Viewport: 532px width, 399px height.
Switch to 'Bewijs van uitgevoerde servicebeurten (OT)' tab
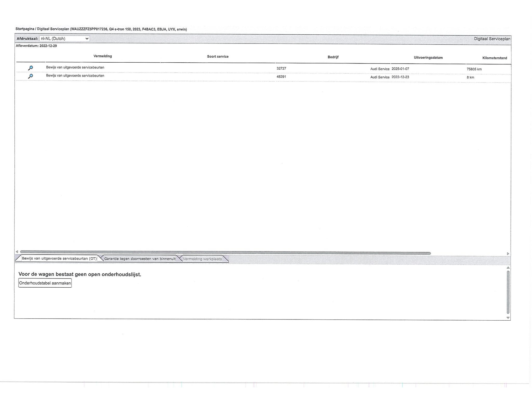59,259
